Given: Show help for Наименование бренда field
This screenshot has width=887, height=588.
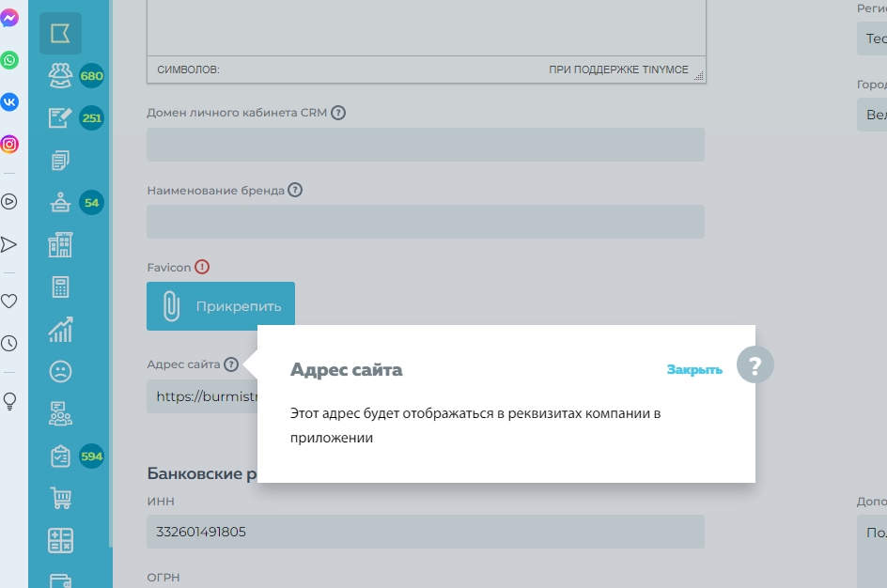Looking at the screenshot, I should [x=295, y=190].
